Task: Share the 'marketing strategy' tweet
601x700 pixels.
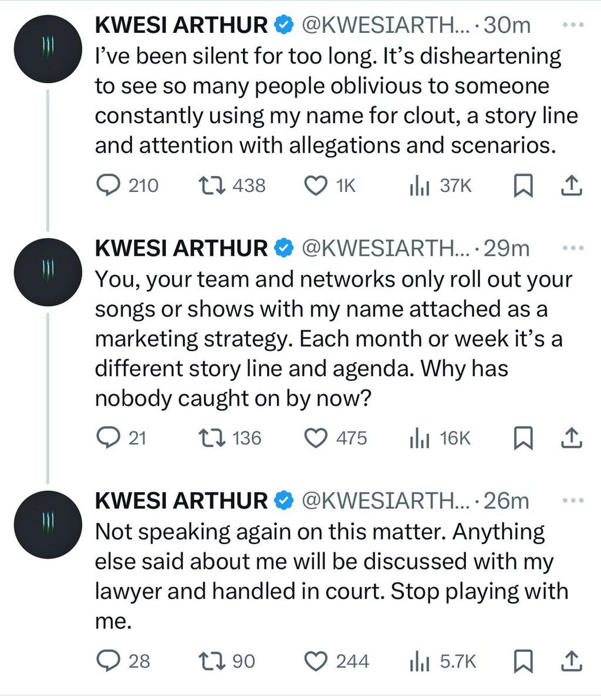Action: click(571, 438)
